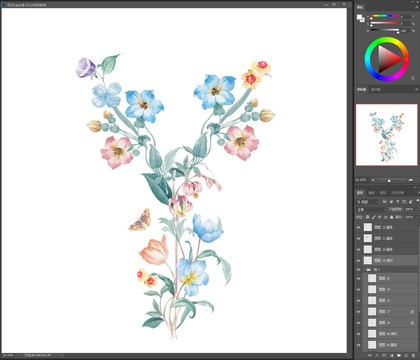Click the create new layer icon
The width and height of the screenshot is (420, 360).
406,355
